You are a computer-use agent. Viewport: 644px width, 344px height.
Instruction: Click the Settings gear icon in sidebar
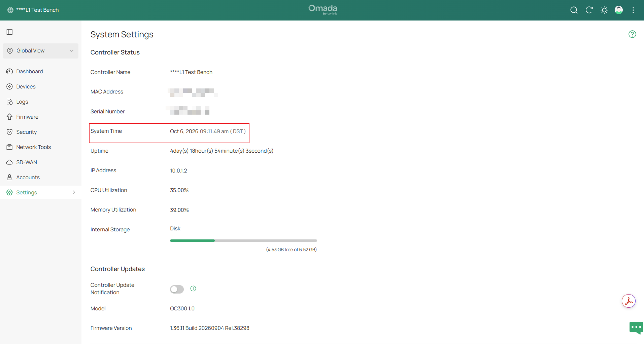click(x=9, y=192)
